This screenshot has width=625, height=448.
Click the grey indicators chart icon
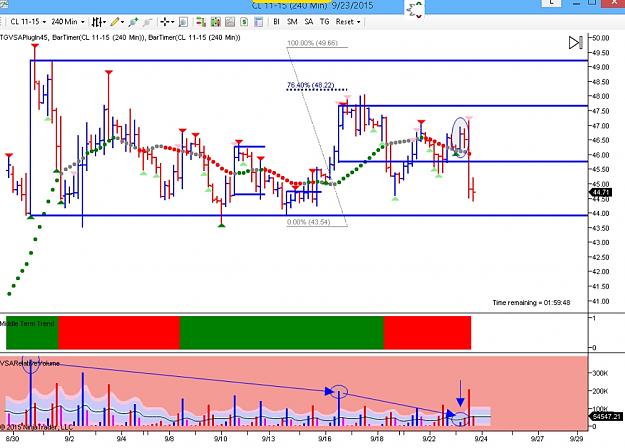pyautogui.click(x=230, y=22)
